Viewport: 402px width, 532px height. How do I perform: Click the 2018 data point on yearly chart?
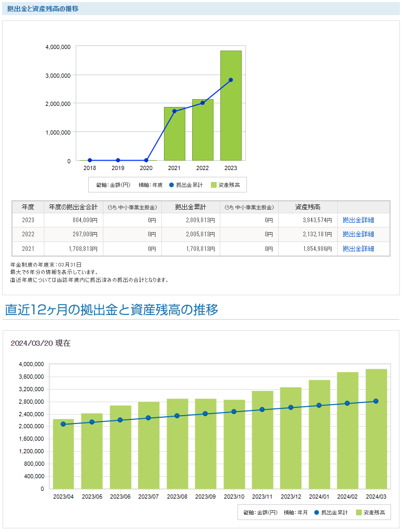[x=90, y=160]
